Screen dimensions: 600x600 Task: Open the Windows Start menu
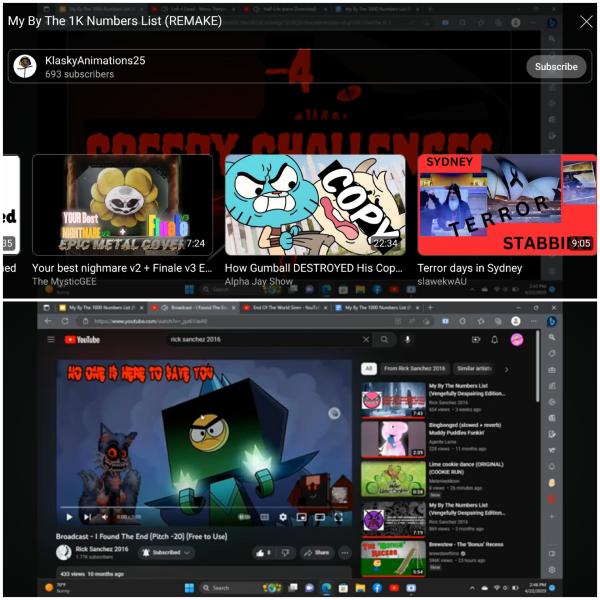[x=189, y=587]
